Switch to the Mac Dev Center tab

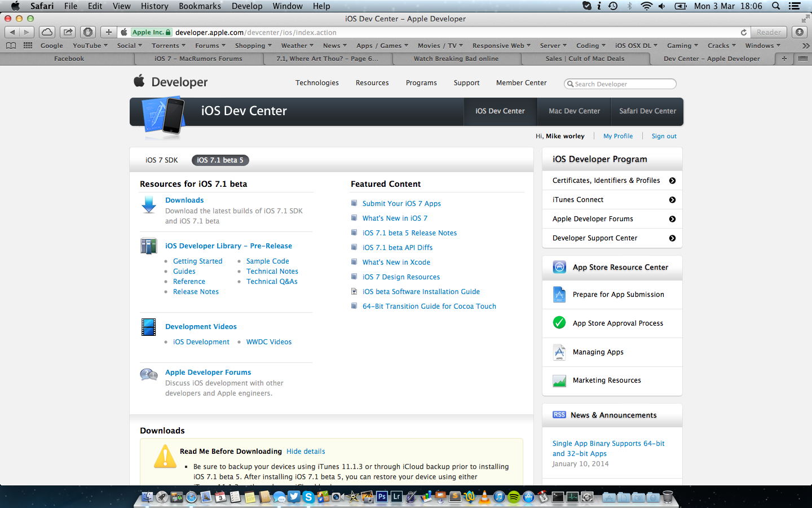click(573, 111)
